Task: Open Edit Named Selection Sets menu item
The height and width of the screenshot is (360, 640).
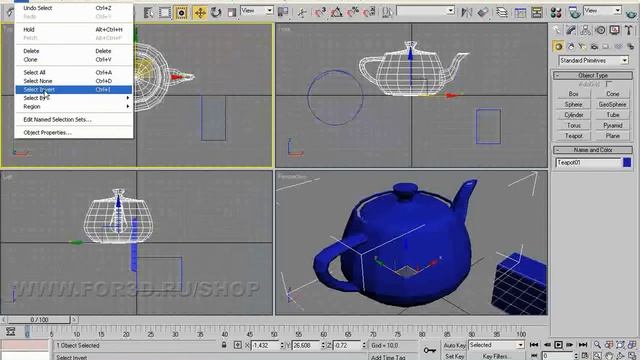Action: [x=73, y=119]
